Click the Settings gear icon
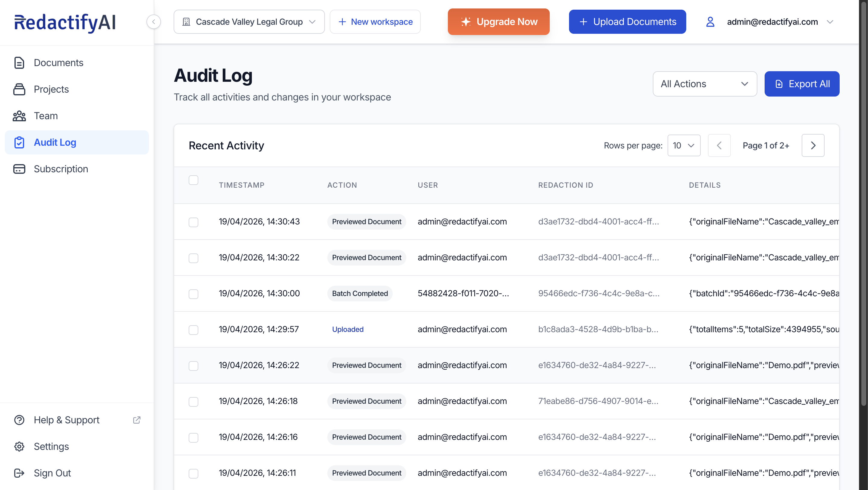 click(x=19, y=447)
